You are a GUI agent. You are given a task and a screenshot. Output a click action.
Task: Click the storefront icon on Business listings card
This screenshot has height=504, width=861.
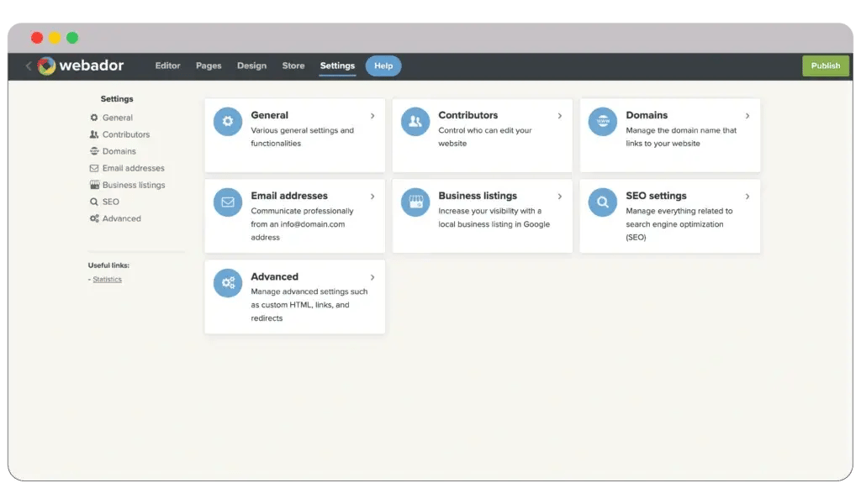coord(415,202)
